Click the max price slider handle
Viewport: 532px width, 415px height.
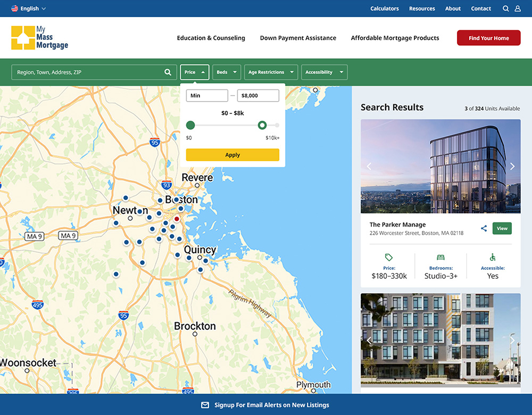click(x=262, y=125)
